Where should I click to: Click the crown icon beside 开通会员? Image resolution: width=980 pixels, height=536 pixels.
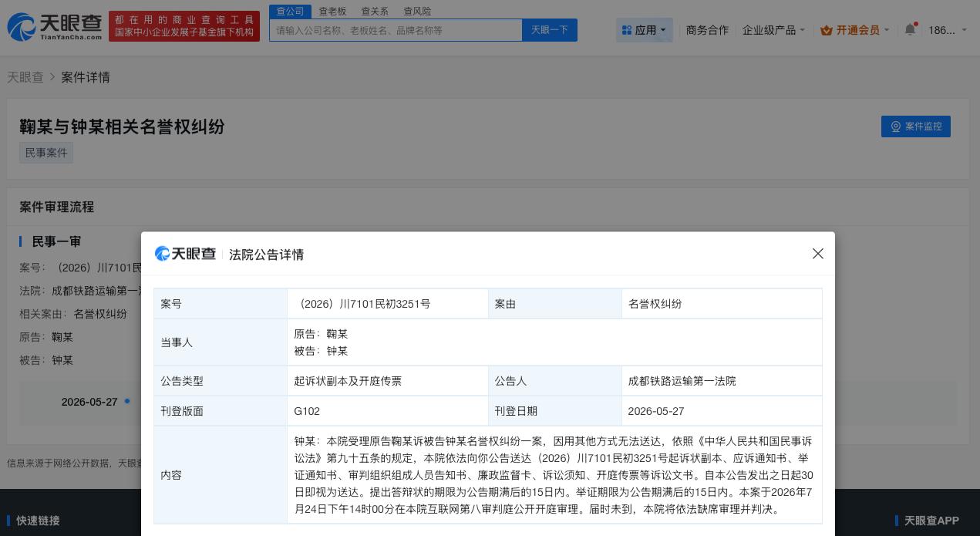[827, 30]
